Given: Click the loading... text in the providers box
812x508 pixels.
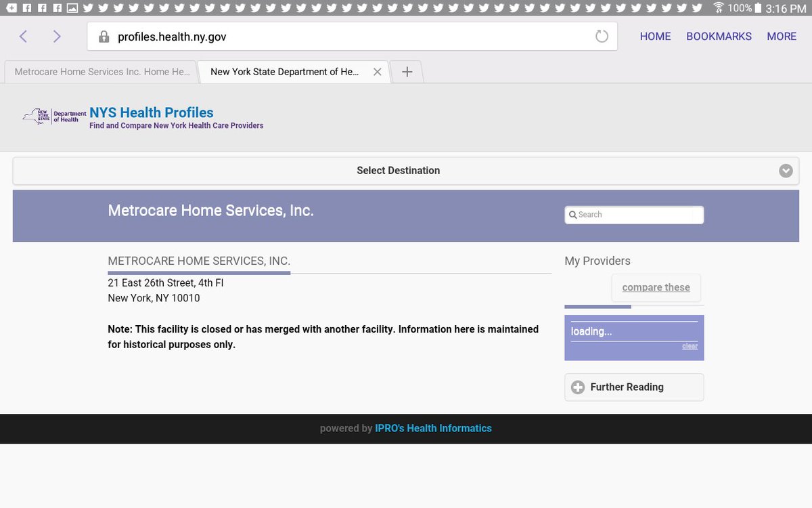Looking at the screenshot, I should pyautogui.click(x=591, y=331).
